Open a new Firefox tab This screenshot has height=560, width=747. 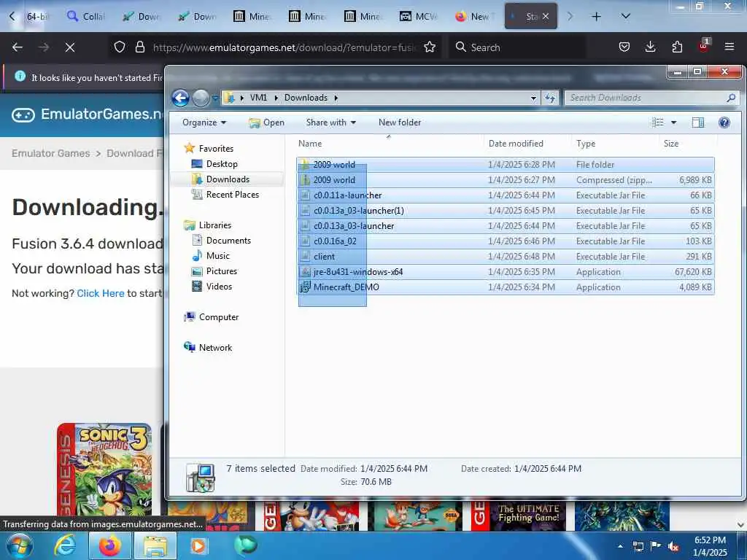pos(596,17)
